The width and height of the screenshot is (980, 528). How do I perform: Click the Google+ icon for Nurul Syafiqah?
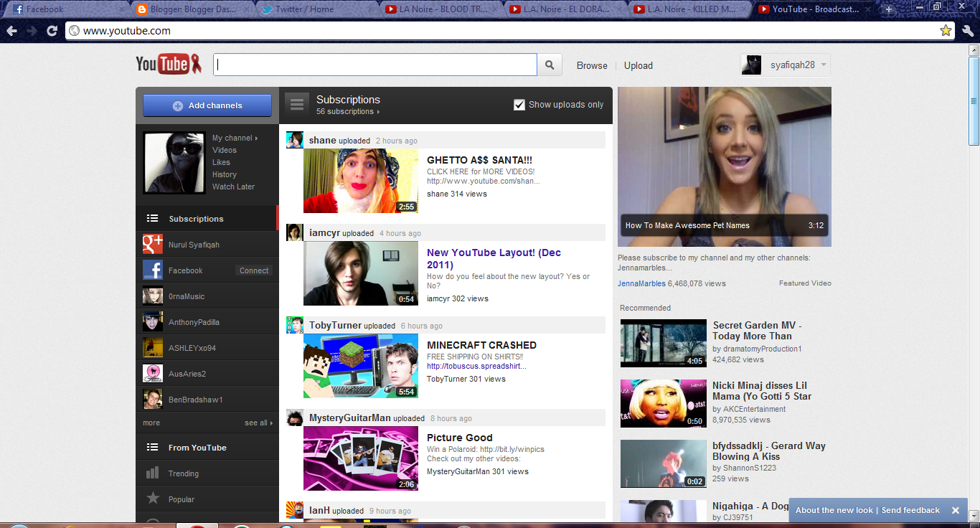[153, 245]
